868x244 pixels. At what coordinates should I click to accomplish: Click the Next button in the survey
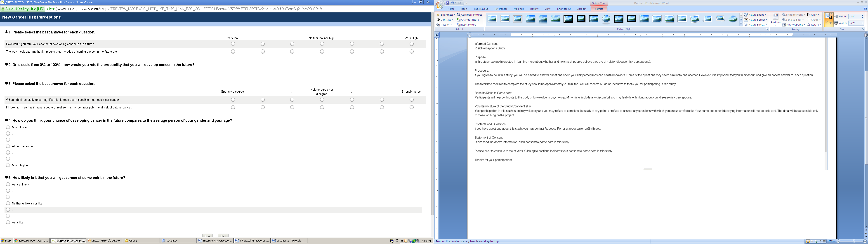(223, 236)
